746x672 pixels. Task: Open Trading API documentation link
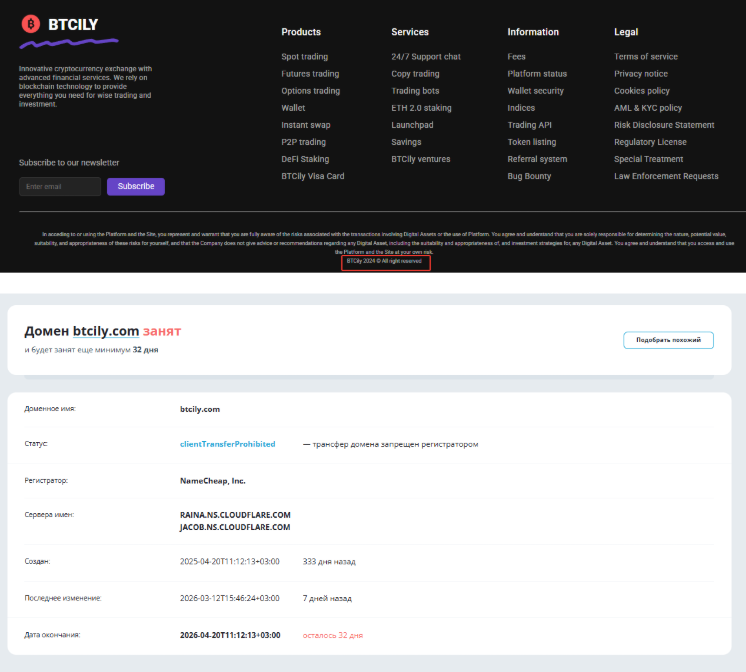(x=529, y=125)
